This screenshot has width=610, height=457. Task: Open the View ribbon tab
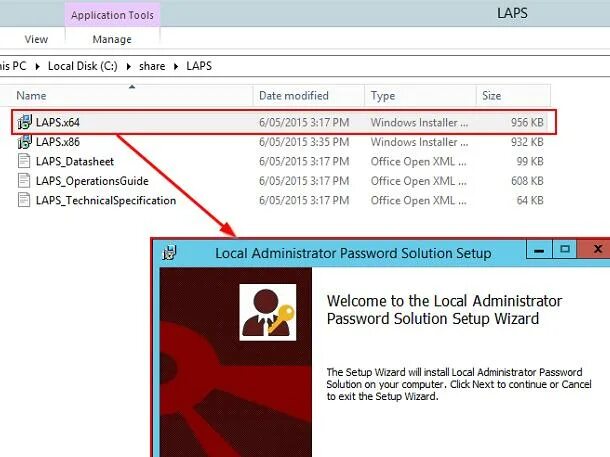(x=36, y=39)
